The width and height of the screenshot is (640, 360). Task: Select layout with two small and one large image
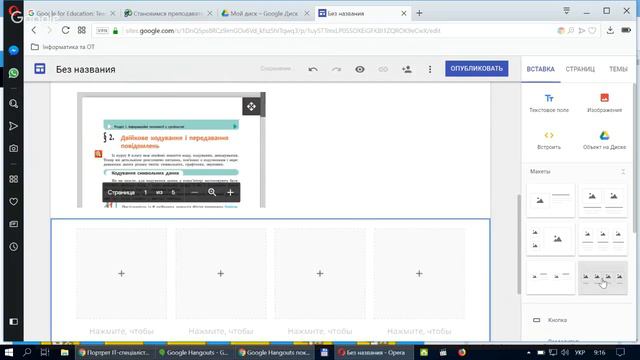coord(551,239)
